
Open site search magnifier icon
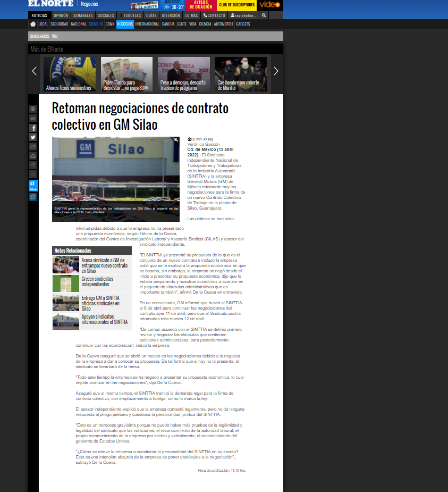coord(264,15)
